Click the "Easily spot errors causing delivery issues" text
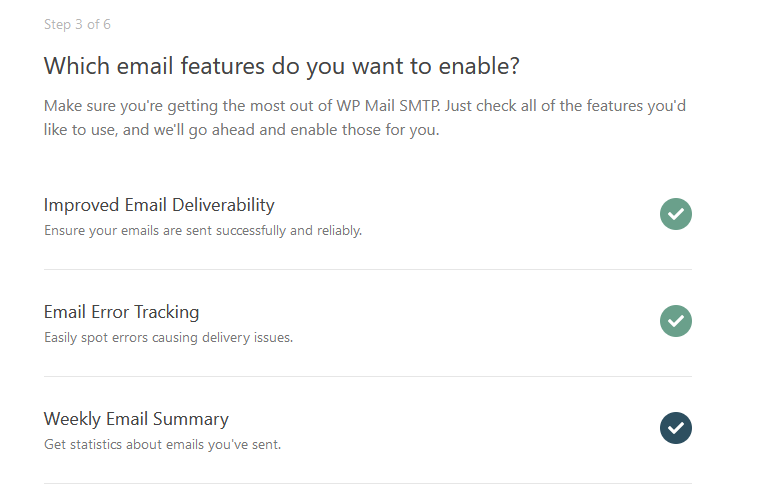The width and height of the screenshot is (764, 490). 168,338
